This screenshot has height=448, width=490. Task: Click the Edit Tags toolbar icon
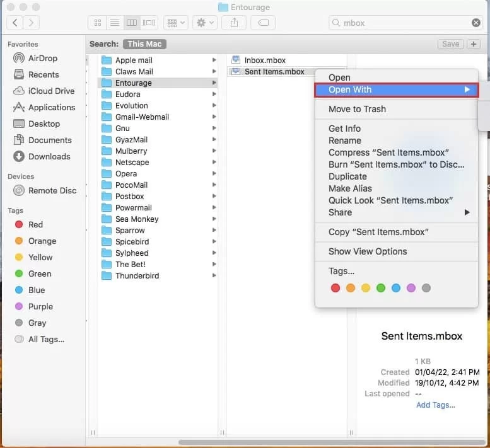pyautogui.click(x=262, y=23)
